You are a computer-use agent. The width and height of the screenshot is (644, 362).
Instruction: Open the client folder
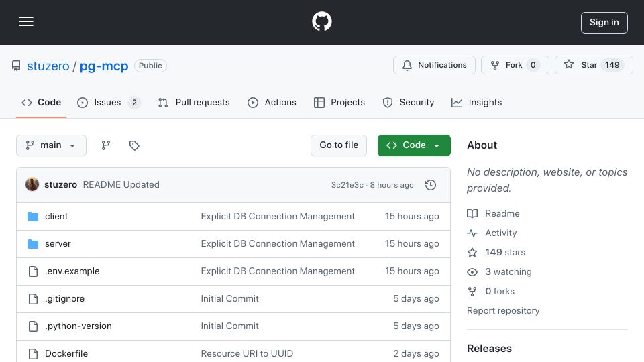click(56, 217)
